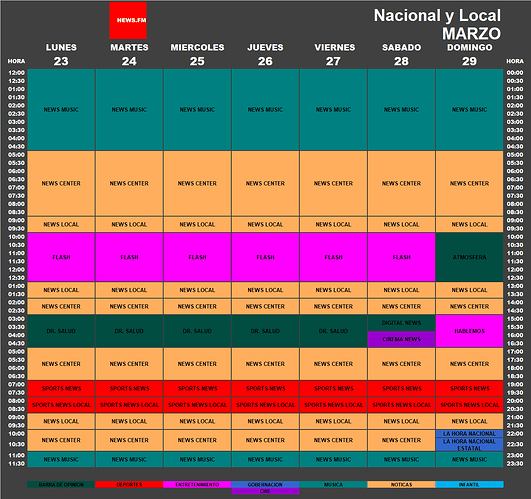Select the 09:00 morning NEWS LOCAL on Jueves
The width and height of the screenshot is (531, 499).
point(265,224)
